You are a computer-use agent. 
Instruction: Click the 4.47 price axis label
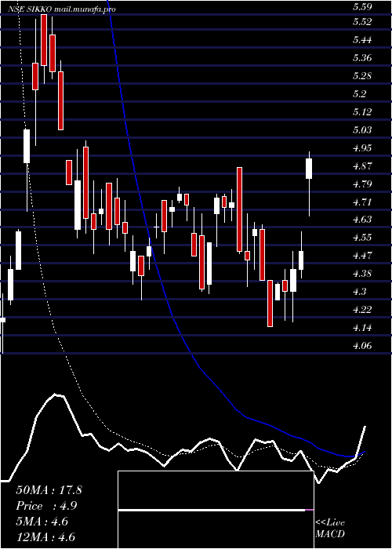[362, 256]
